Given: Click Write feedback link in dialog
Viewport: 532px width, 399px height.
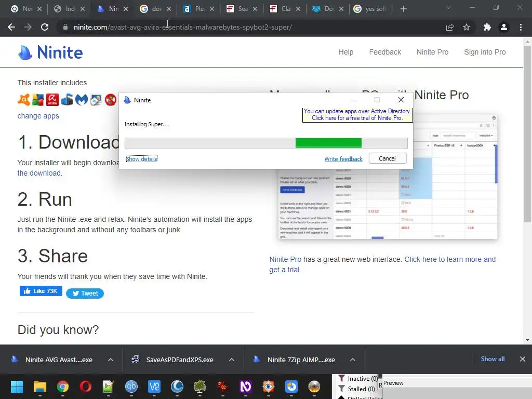Looking at the screenshot, I should (343, 159).
